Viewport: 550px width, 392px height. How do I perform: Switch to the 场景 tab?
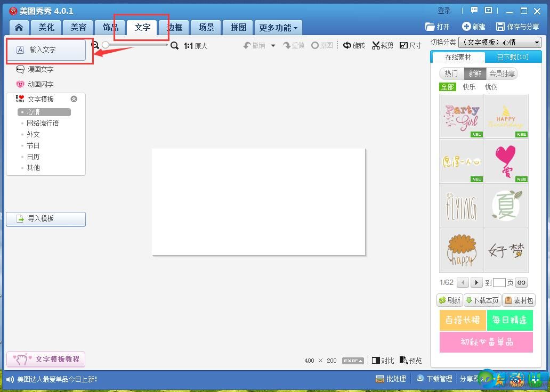(206, 27)
